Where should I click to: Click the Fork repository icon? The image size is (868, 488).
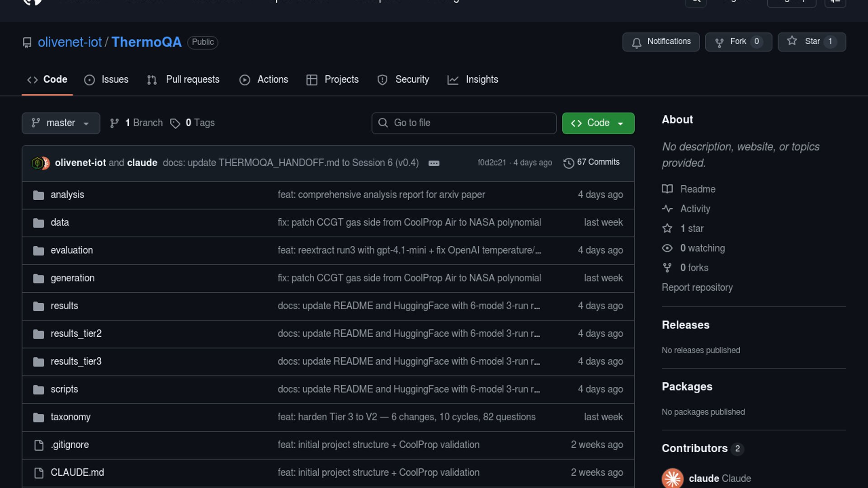click(x=719, y=42)
